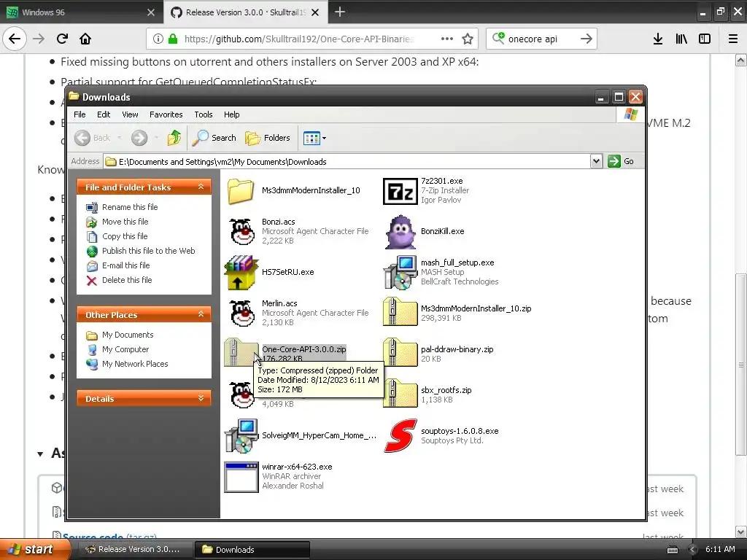Viewport: 747px width, 560px height.
Task: Open the File menu in Downloads window
Action: tap(80, 114)
